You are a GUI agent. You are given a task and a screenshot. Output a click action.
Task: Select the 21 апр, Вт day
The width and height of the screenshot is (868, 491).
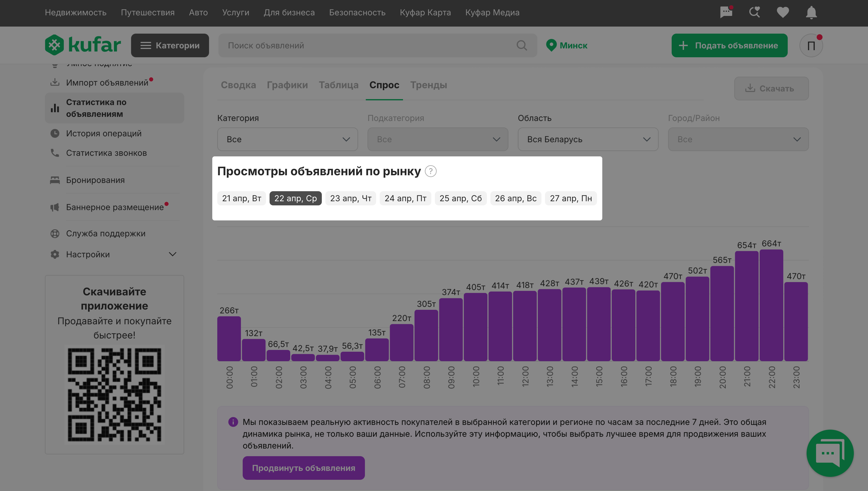pos(242,198)
